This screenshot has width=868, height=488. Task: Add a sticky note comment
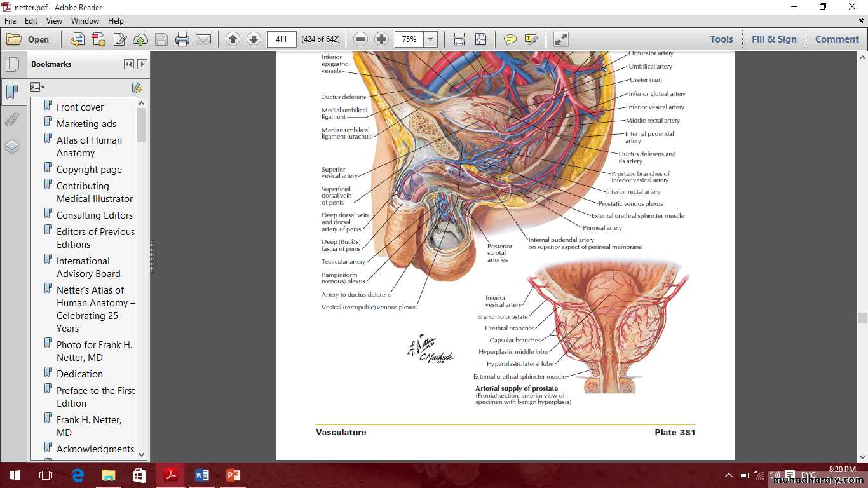pos(510,39)
